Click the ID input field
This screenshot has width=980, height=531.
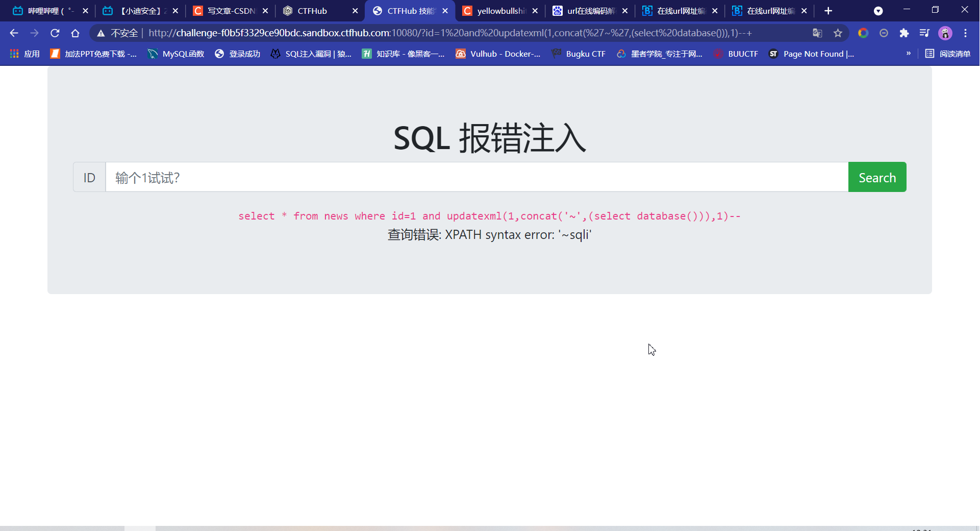tap(477, 177)
